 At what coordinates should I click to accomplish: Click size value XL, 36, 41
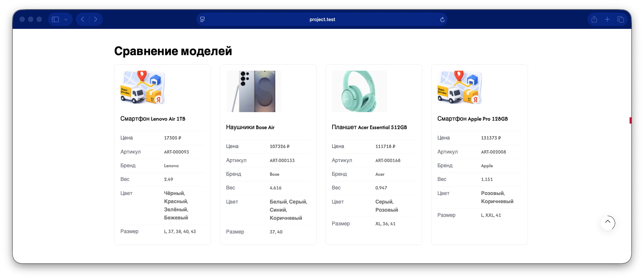(385, 223)
